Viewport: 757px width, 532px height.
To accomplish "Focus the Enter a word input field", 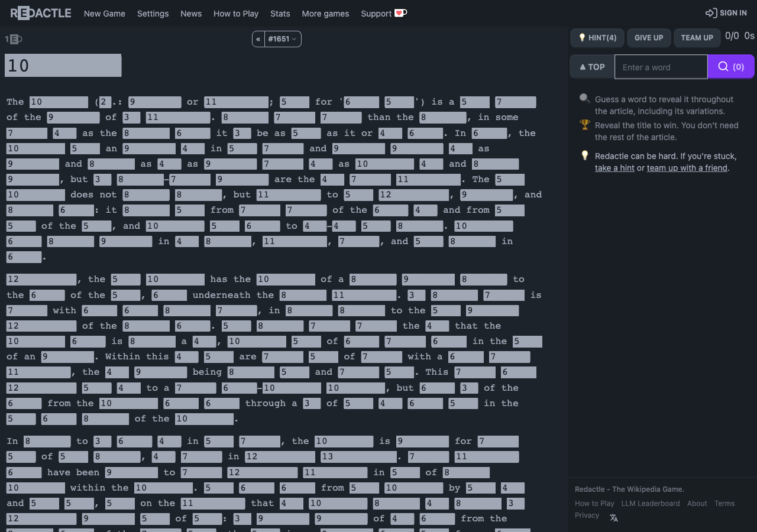I will pyautogui.click(x=661, y=67).
